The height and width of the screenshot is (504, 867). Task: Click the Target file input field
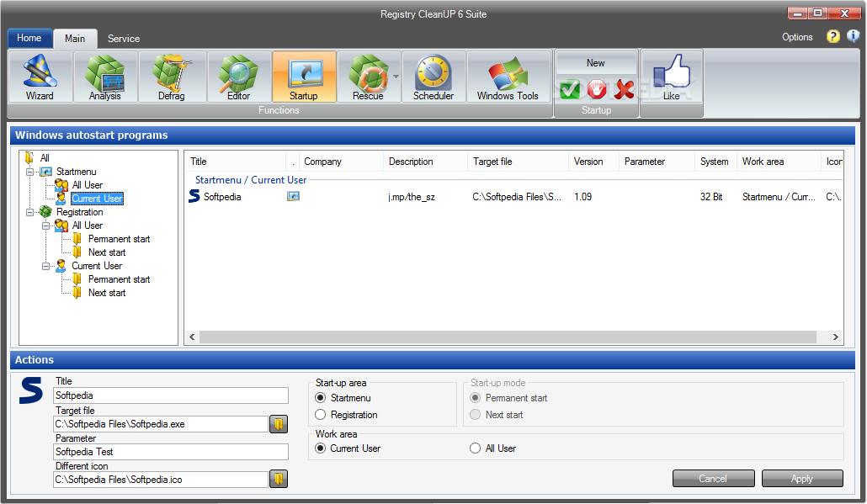[161, 424]
